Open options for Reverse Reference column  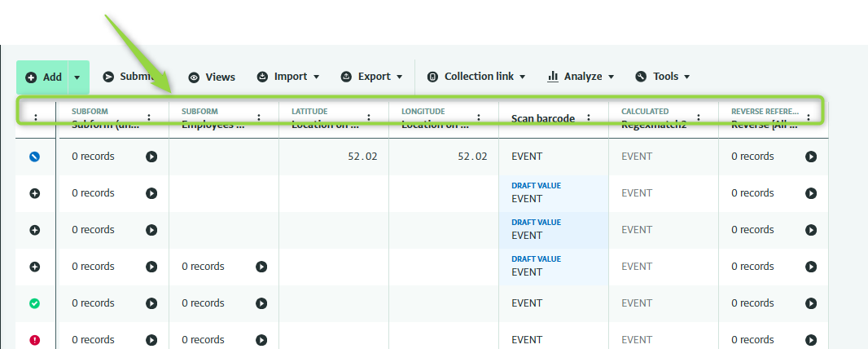point(809,117)
